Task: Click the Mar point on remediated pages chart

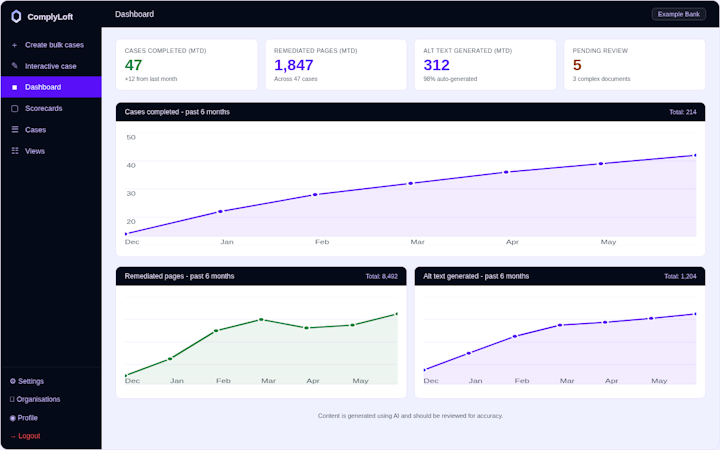Action: click(261, 319)
